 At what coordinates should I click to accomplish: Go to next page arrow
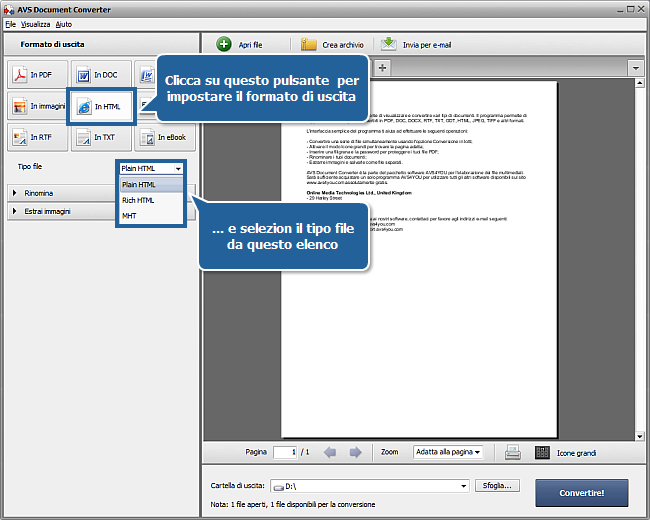[355, 452]
